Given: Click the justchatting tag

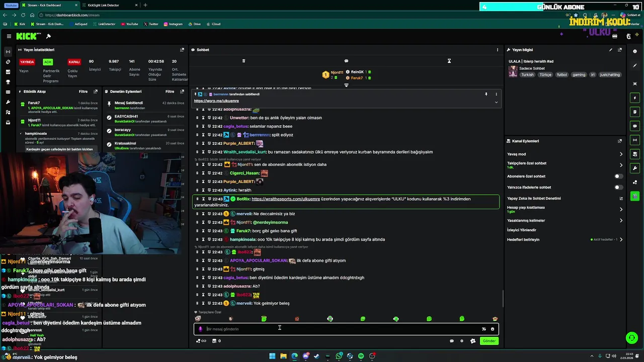Looking at the screenshot, I should coord(610,75).
